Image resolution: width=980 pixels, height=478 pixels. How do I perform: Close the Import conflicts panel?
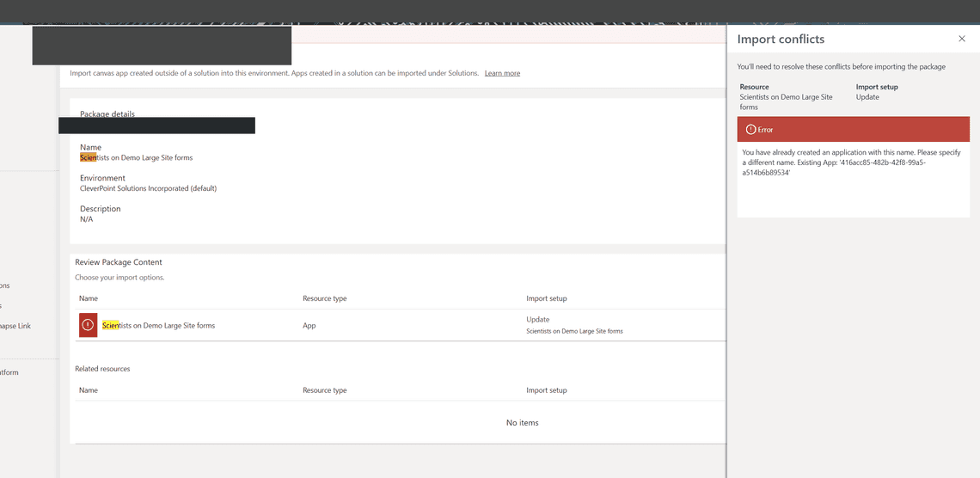coord(961,39)
